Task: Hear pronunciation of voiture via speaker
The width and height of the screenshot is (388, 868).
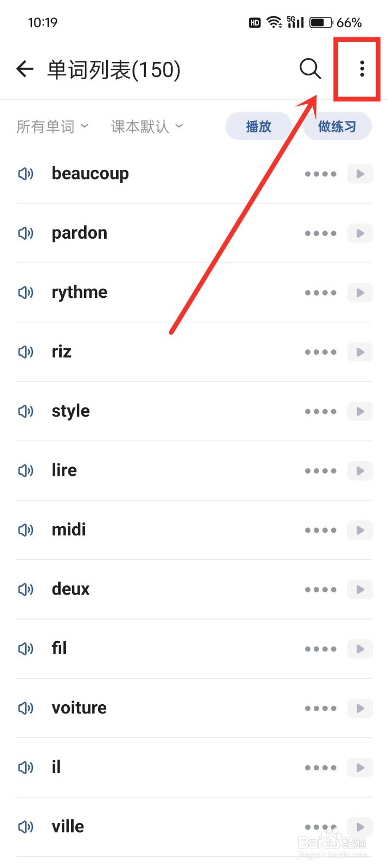Action: tap(25, 708)
